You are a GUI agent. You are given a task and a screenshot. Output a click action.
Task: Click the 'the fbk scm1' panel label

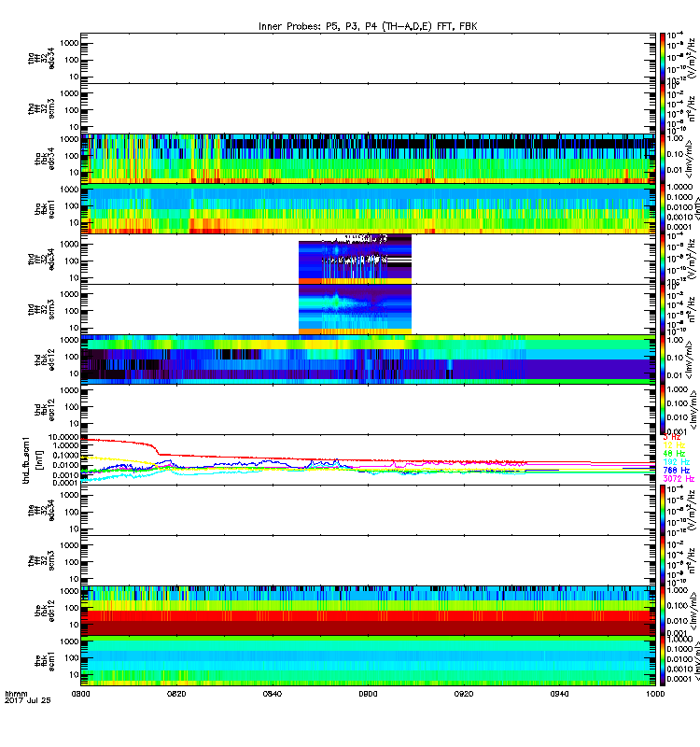[x=45, y=661]
